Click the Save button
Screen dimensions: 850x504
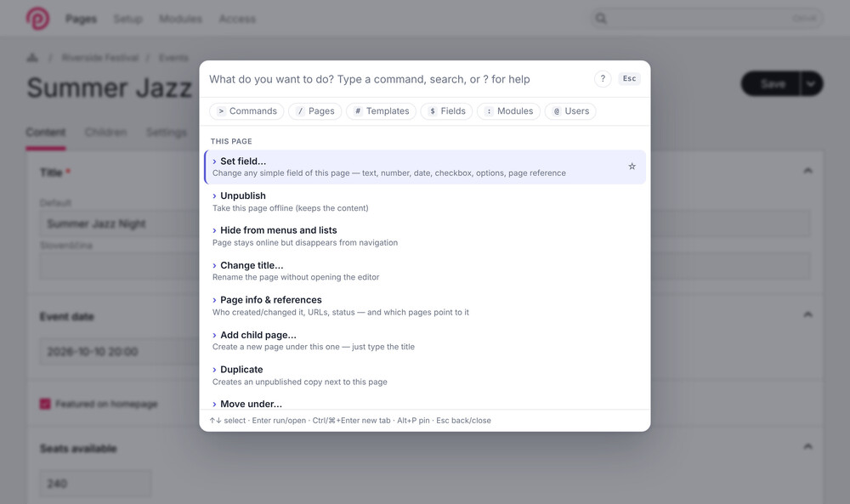tap(770, 84)
